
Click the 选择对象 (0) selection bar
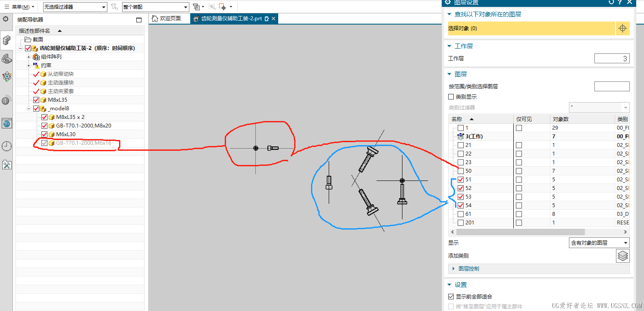click(531, 28)
